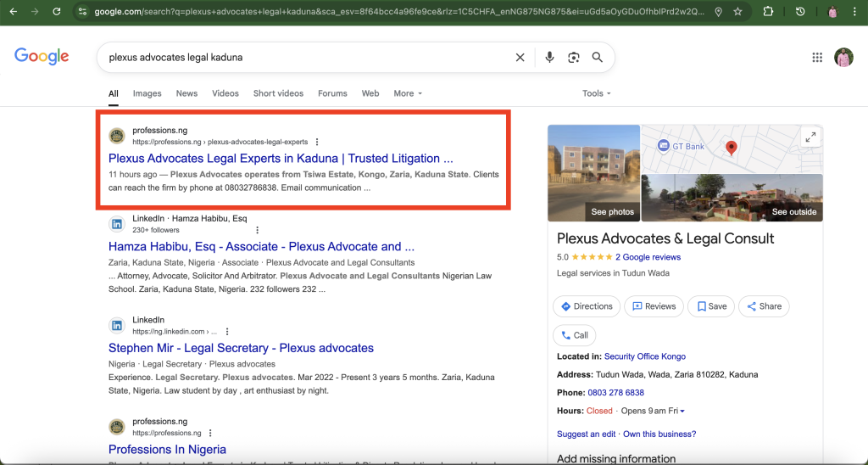Image resolution: width=868 pixels, height=465 pixels.
Task: Open the 2 Google reviews link
Action: 648,257
